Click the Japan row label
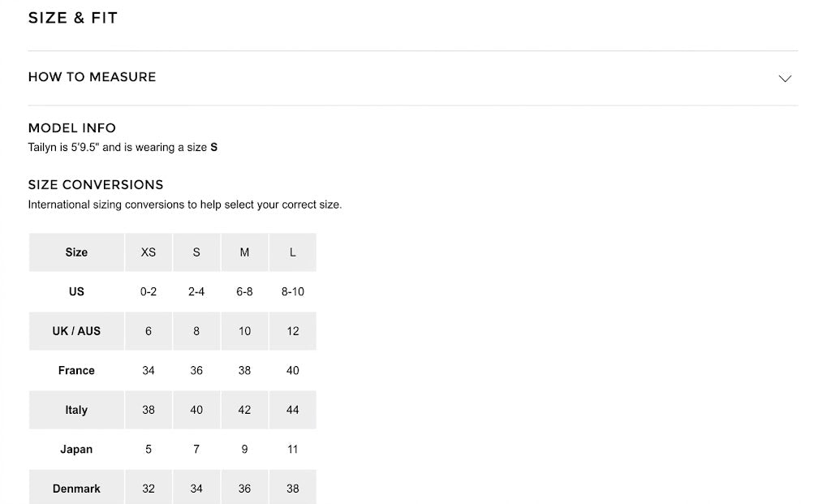The width and height of the screenshot is (831, 504). (x=76, y=450)
